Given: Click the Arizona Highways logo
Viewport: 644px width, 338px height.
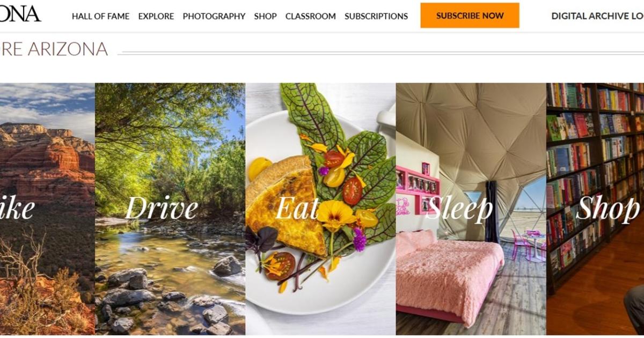Looking at the screenshot, I should pos(20,14).
